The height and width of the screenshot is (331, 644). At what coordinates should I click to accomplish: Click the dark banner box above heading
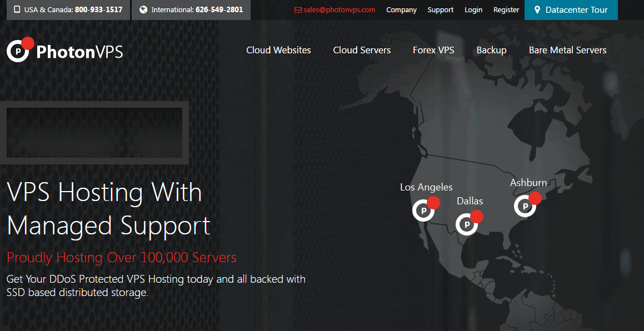pos(94,133)
